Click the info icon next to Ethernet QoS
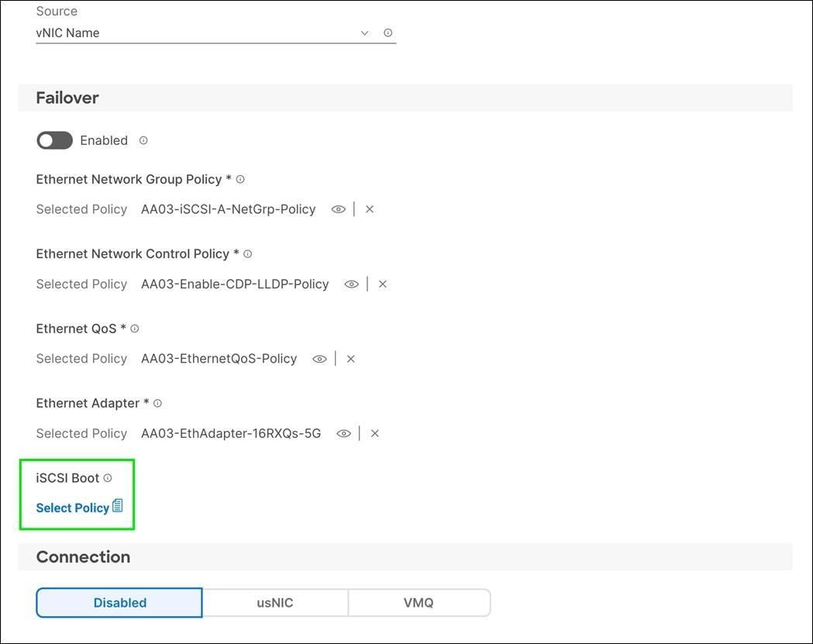Screen dimensions: 813x644 [x=135, y=328]
